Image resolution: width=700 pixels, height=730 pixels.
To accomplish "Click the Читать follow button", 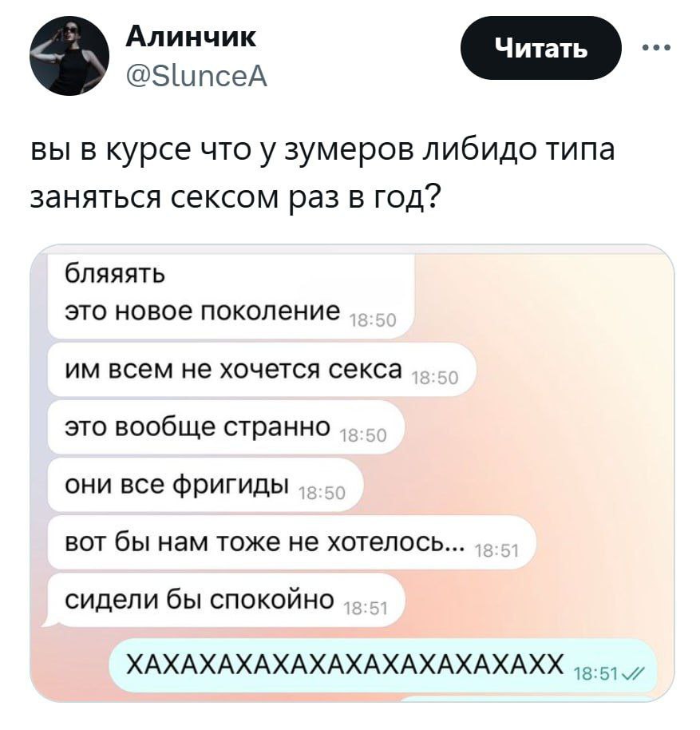I will point(541,48).
